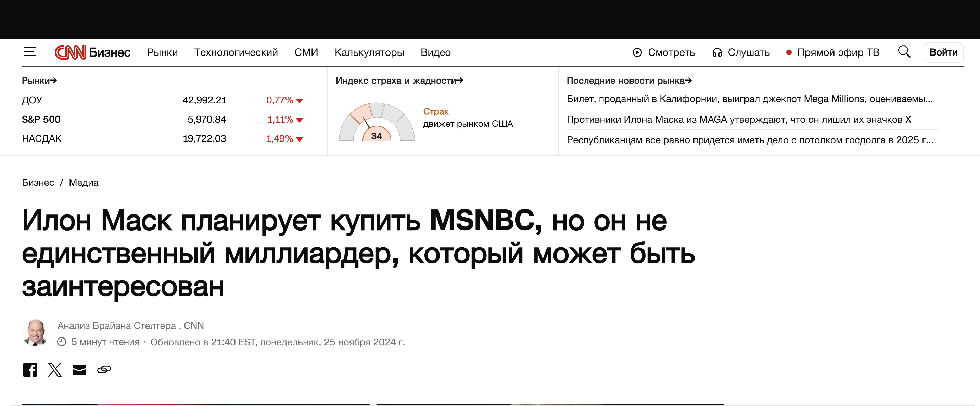This screenshot has width=980, height=406.
Task: Click Смотреть watch link
Action: coord(664,52)
